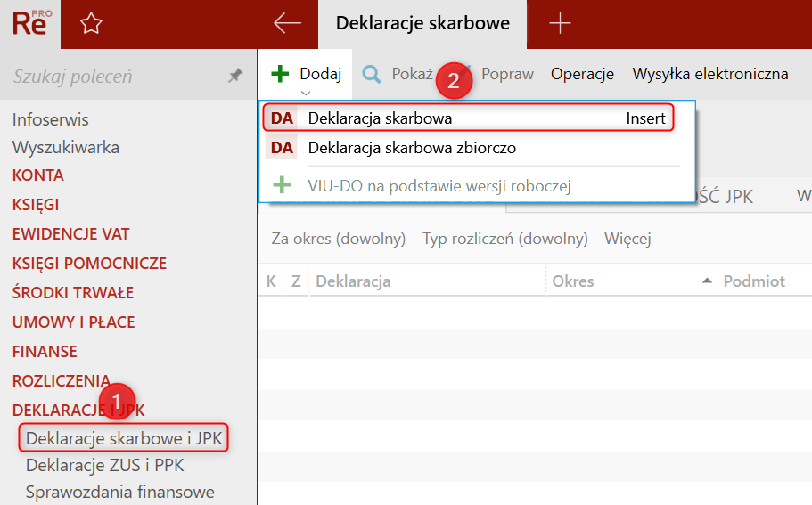812x505 pixels.
Task: Go back using the left arrow
Action: click(287, 23)
